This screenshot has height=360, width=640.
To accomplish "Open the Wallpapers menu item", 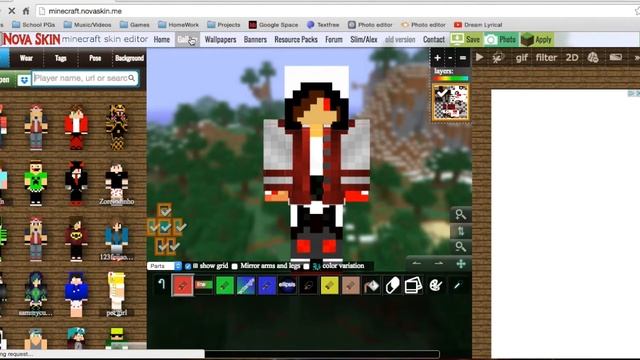I will [x=220, y=40].
